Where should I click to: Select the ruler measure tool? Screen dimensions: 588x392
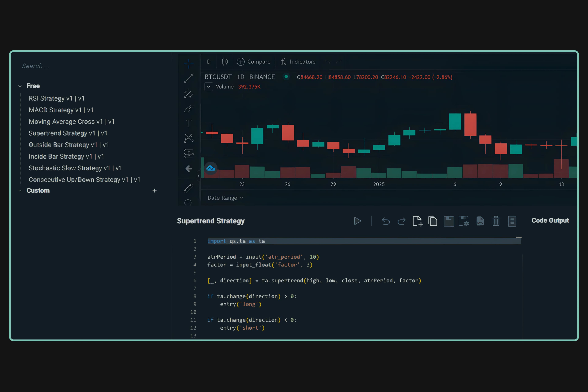[x=189, y=188]
